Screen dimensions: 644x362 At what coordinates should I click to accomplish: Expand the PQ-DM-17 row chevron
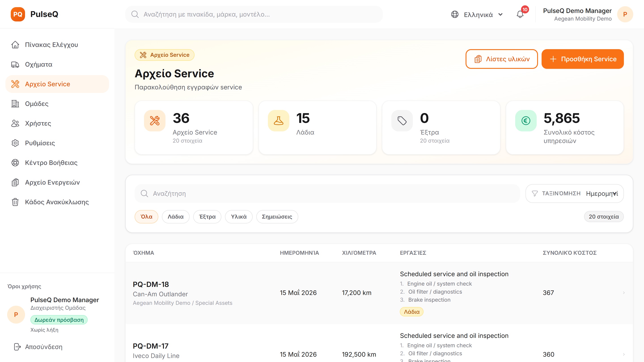click(624, 354)
